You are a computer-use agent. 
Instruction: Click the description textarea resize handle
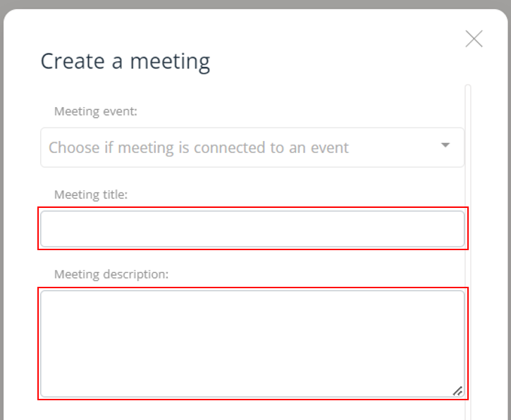click(457, 390)
